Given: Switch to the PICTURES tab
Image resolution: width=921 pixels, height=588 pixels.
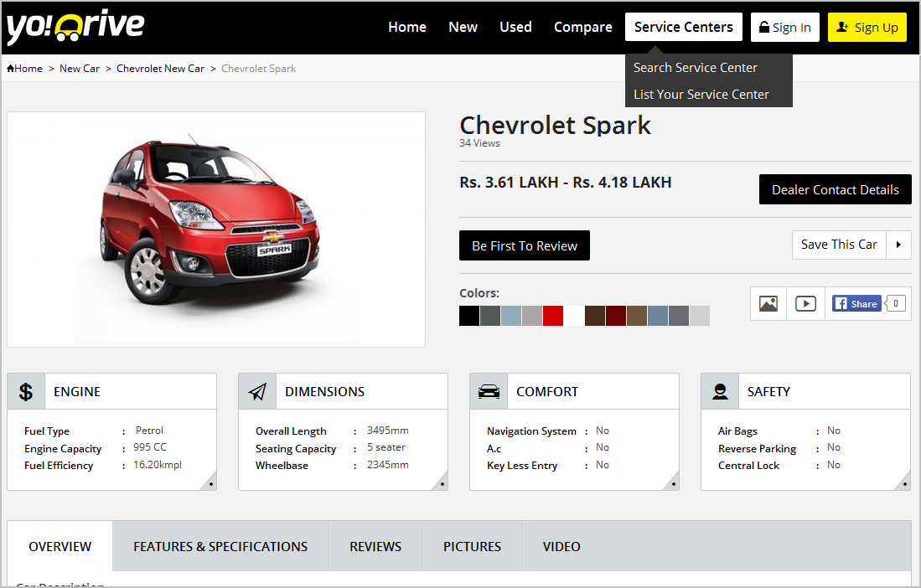Looking at the screenshot, I should coord(473,546).
